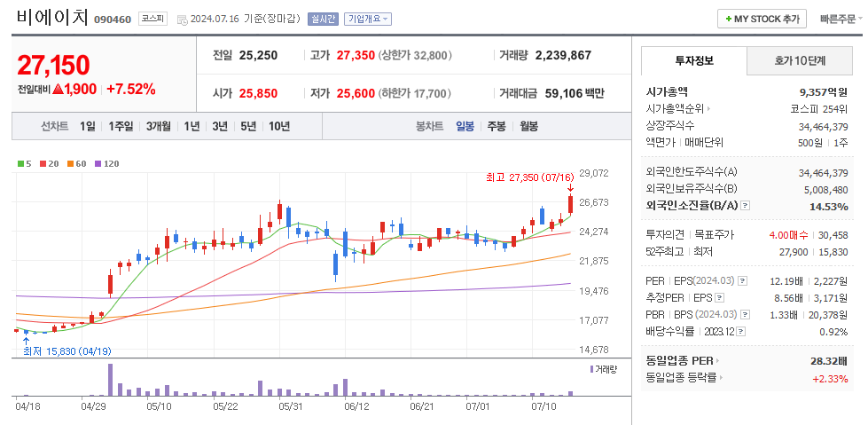The height and width of the screenshot is (425, 868).
Task: Click the red up-triangle price change icon
Action: coord(59,90)
